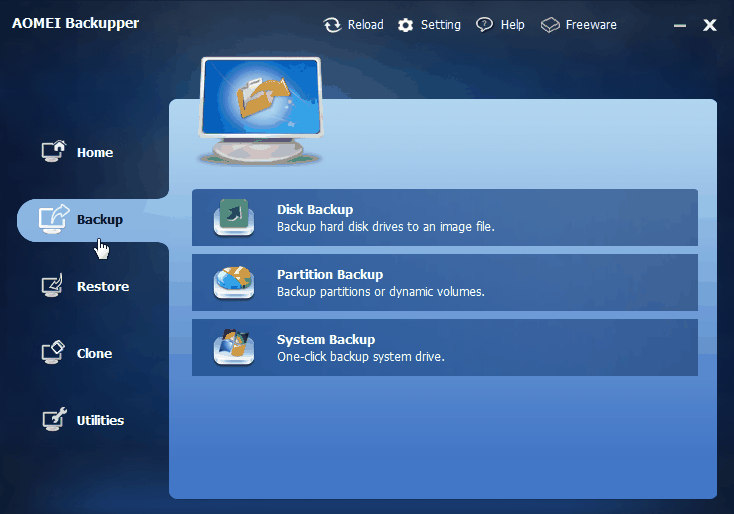Click the Help text in top bar
Screen dimensions: 734x514
pos(513,25)
